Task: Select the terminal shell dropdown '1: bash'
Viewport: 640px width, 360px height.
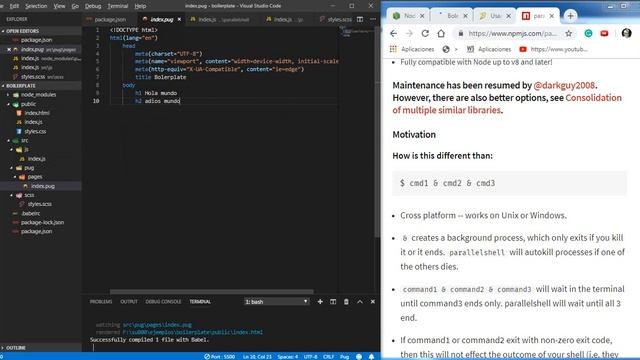Action: point(276,302)
